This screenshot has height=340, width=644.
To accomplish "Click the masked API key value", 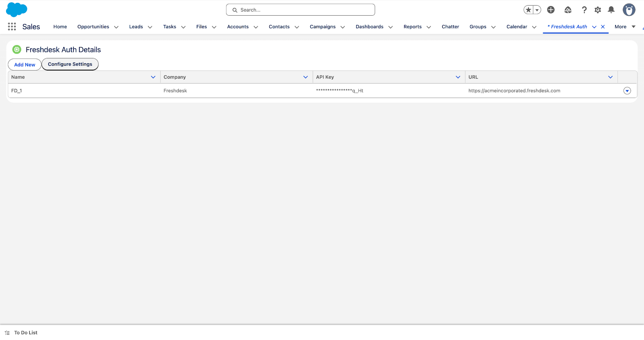I will point(340,91).
